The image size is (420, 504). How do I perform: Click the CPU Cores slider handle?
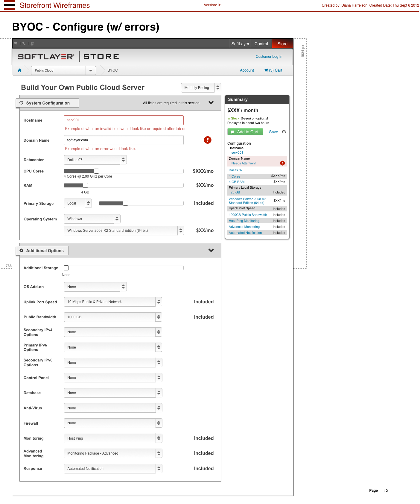point(96,171)
